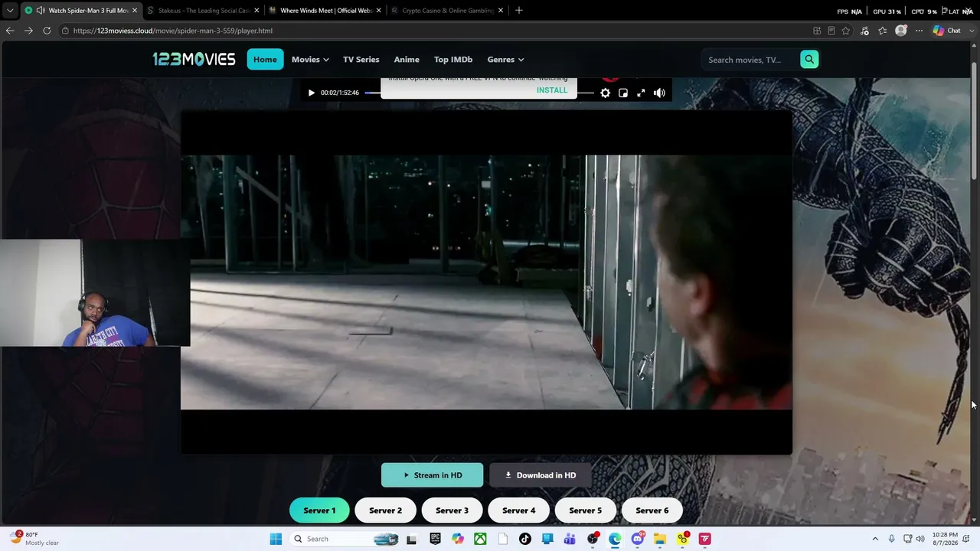Switch to Server 3
980x551 pixels.
coord(452,510)
